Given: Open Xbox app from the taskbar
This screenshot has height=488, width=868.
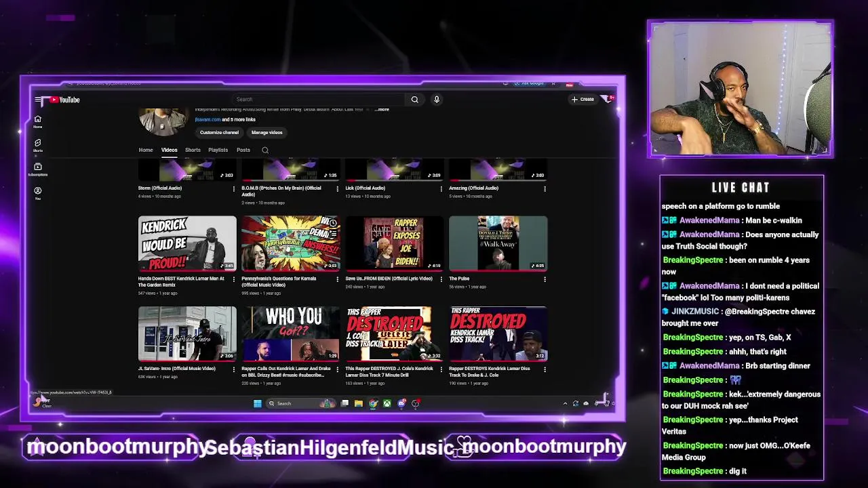Looking at the screenshot, I should click(387, 403).
